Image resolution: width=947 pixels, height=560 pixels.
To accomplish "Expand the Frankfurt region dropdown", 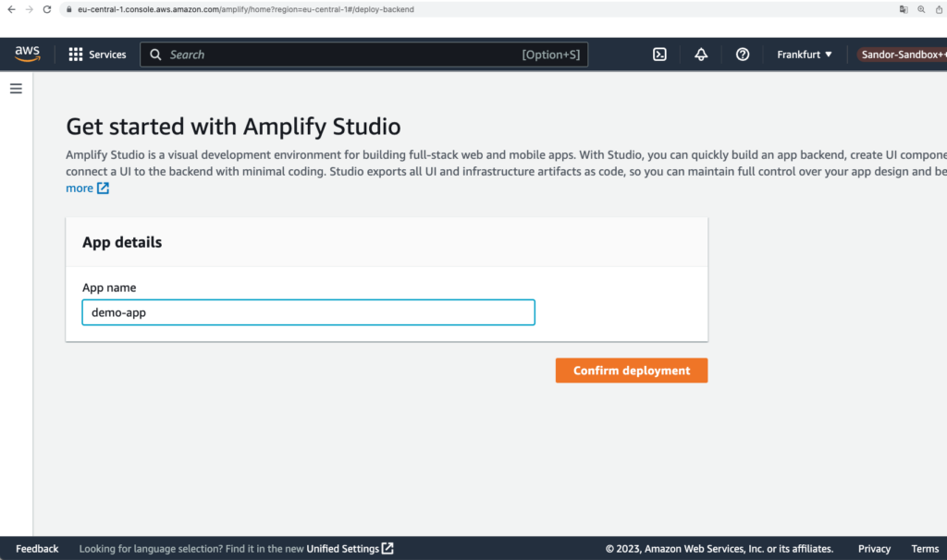I will [804, 55].
